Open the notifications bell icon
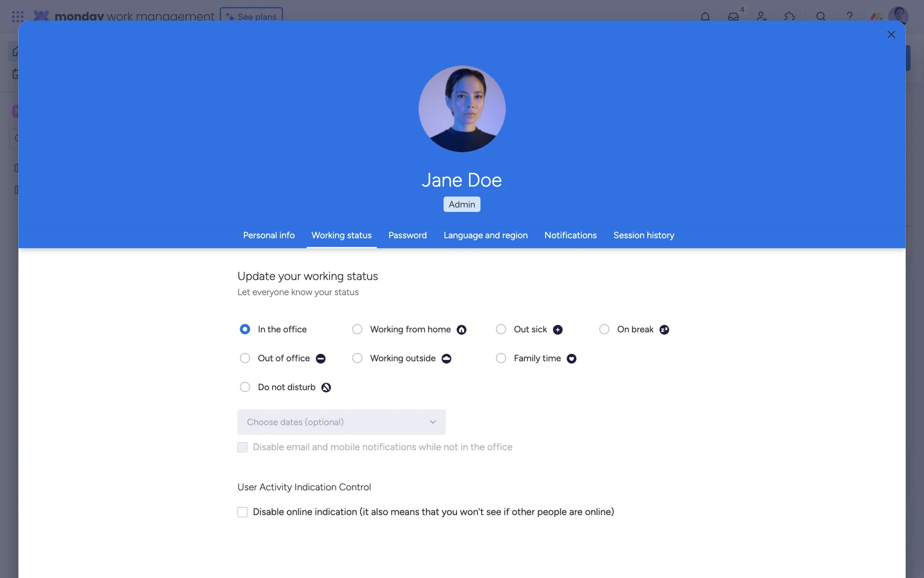Viewport: 924px width, 578px height. (x=705, y=16)
